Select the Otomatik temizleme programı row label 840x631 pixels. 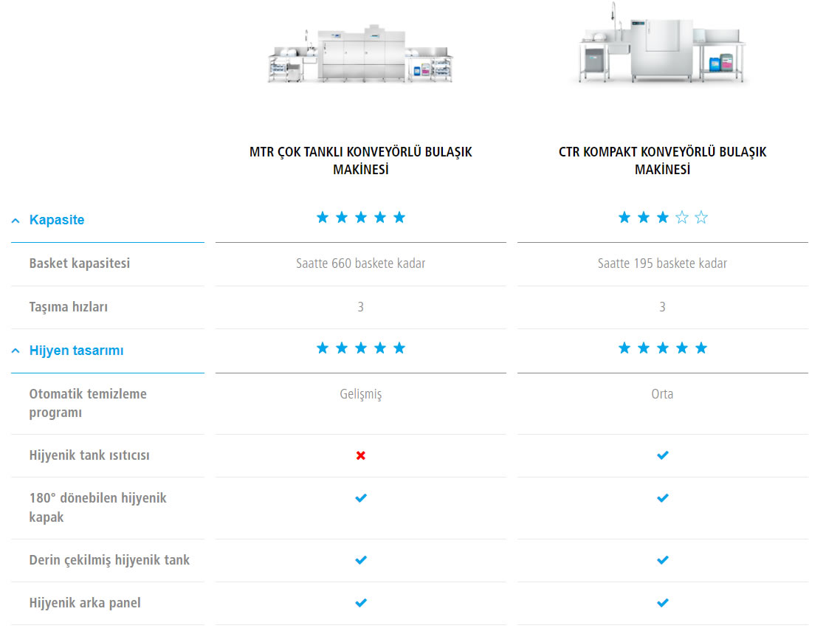[88, 403]
